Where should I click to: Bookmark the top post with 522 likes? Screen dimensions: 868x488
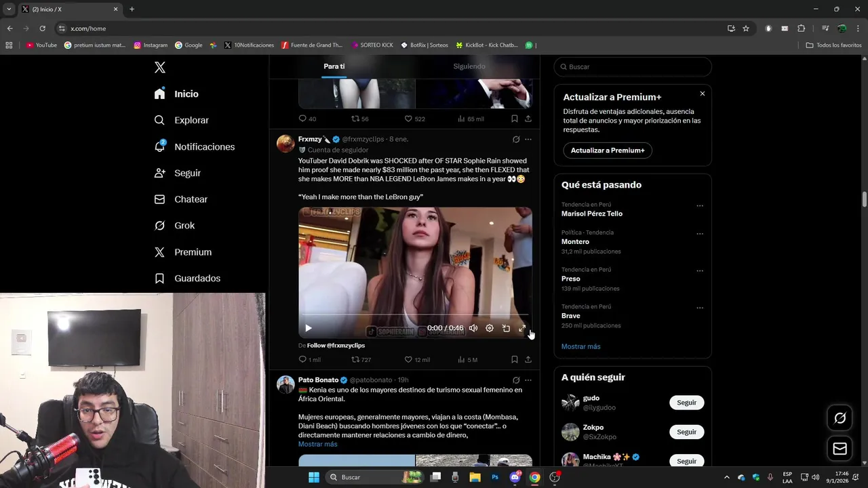(514, 119)
